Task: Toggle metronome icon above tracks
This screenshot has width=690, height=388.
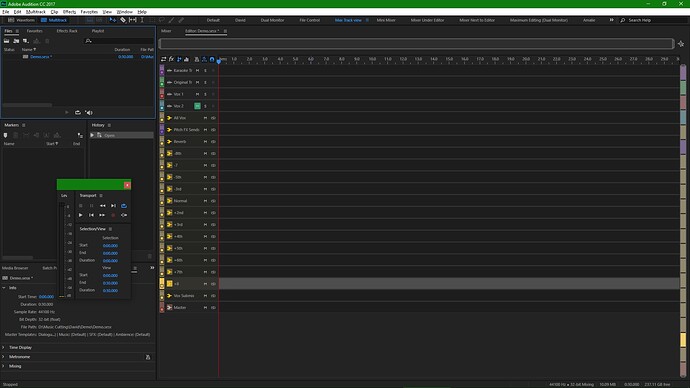Action: point(197,59)
